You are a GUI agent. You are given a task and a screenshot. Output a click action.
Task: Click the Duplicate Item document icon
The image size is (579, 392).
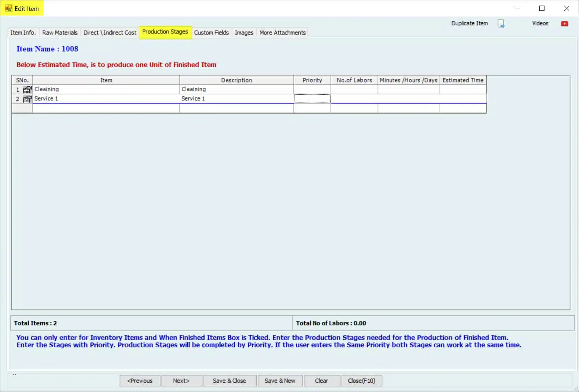coord(501,23)
